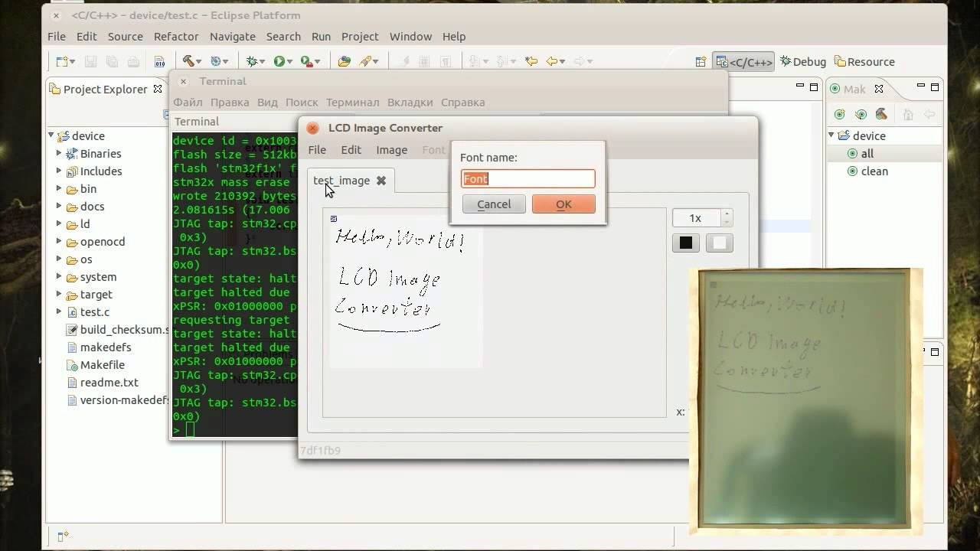Click the edit Make Target icon
Image resolution: width=980 pixels, height=551 pixels.
[861, 114]
